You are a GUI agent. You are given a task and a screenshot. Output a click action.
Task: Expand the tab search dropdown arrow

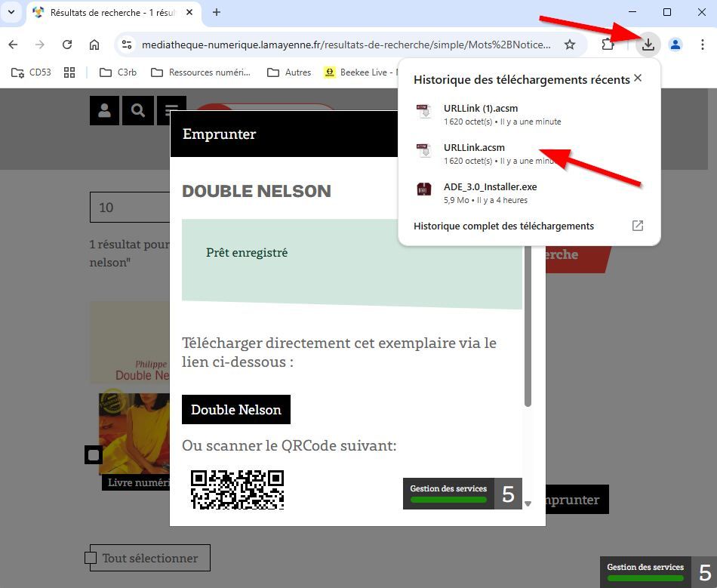coord(11,12)
